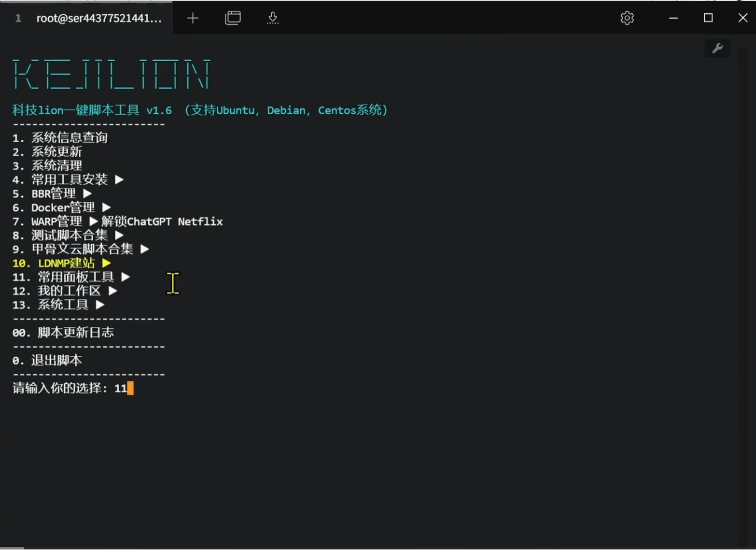The width and height of the screenshot is (756, 550).
Task: Open a new terminal tab with plus icon
Action: pos(193,18)
